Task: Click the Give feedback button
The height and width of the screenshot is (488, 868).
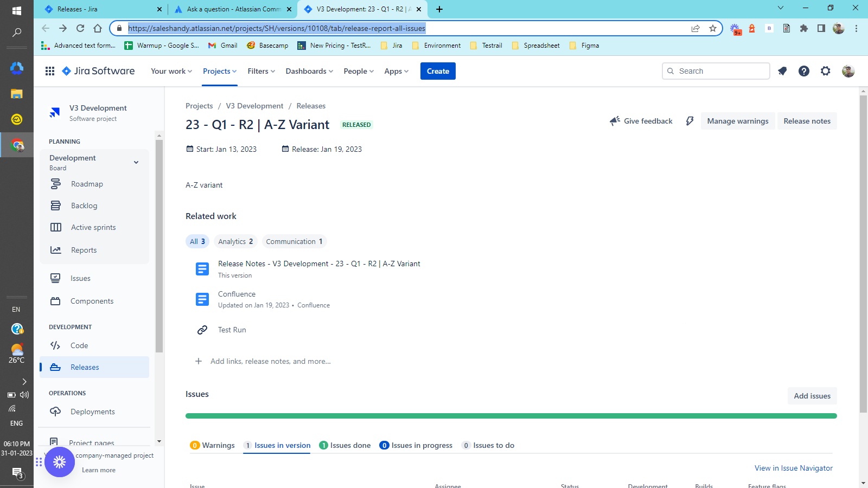Action: click(x=641, y=121)
